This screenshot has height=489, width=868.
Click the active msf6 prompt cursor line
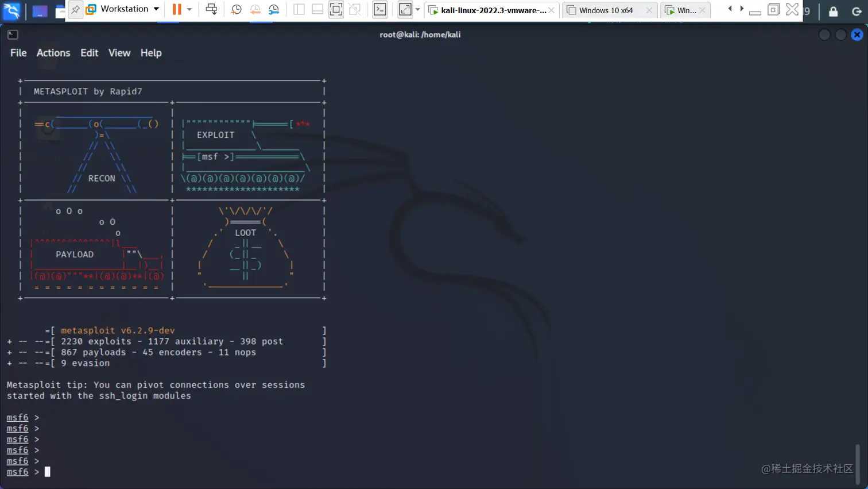[x=29, y=472]
